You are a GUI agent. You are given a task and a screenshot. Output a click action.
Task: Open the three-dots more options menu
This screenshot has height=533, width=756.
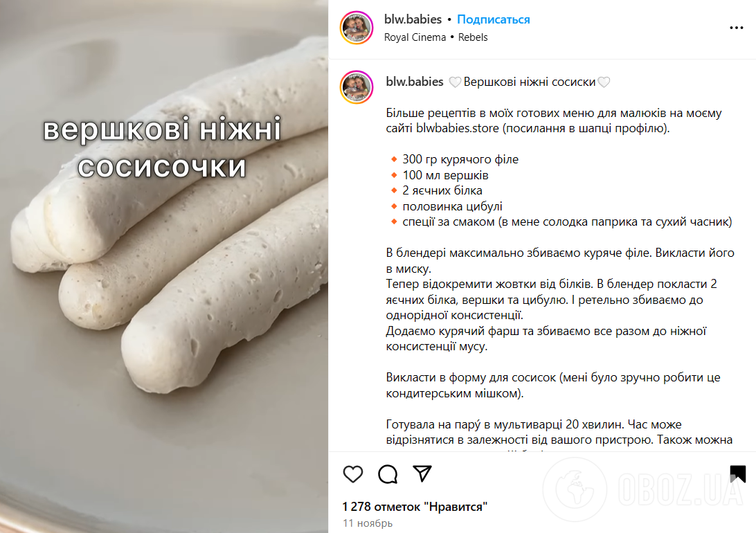736,28
